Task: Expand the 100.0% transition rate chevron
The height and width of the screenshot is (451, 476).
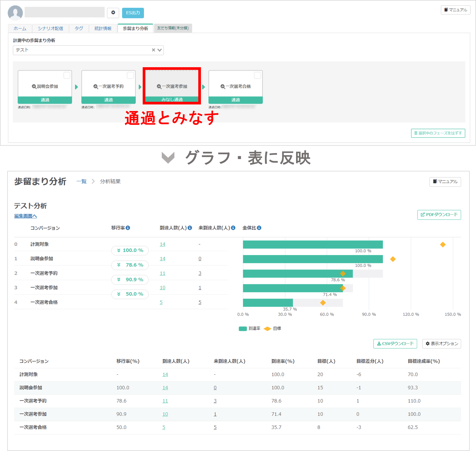Action: 119,251
